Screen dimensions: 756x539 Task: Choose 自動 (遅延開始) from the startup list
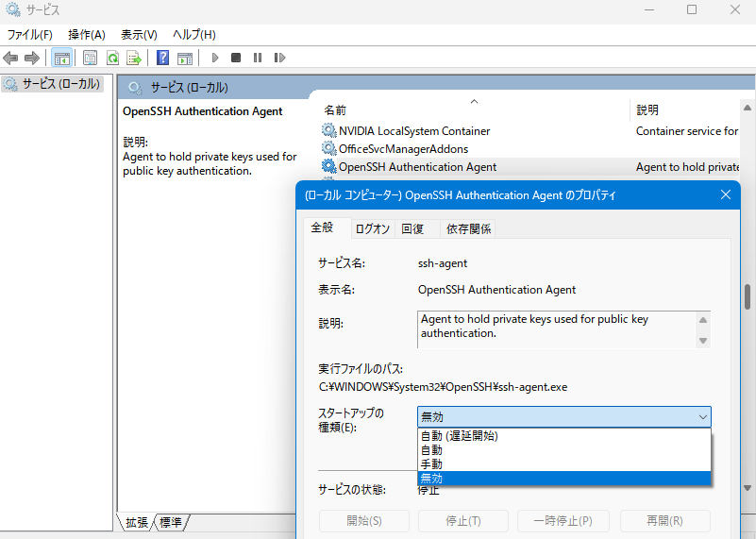coord(564,436)
